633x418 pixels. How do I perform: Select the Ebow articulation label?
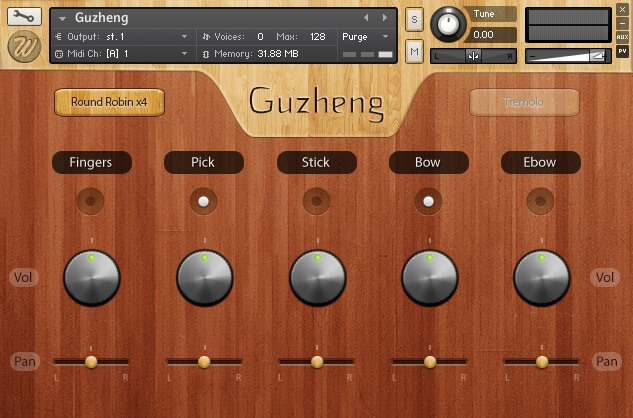(541, 162)
